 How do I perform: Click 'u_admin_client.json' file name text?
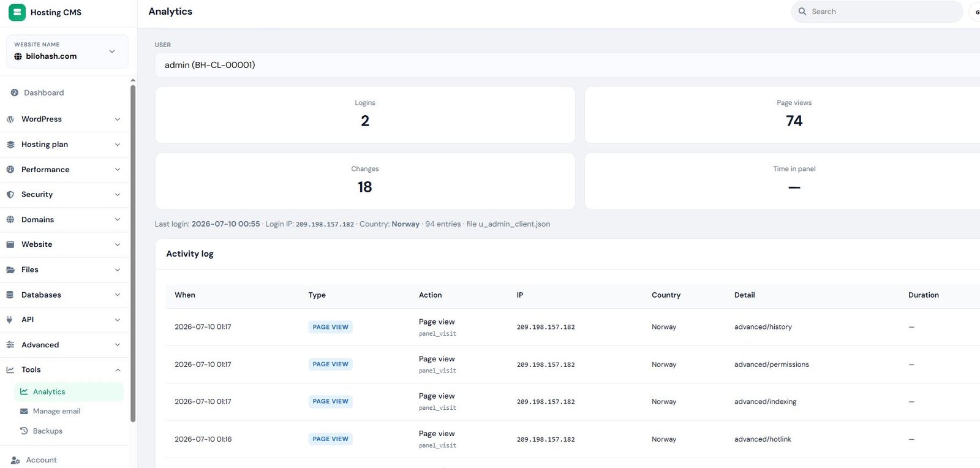[x=514, y=224]
